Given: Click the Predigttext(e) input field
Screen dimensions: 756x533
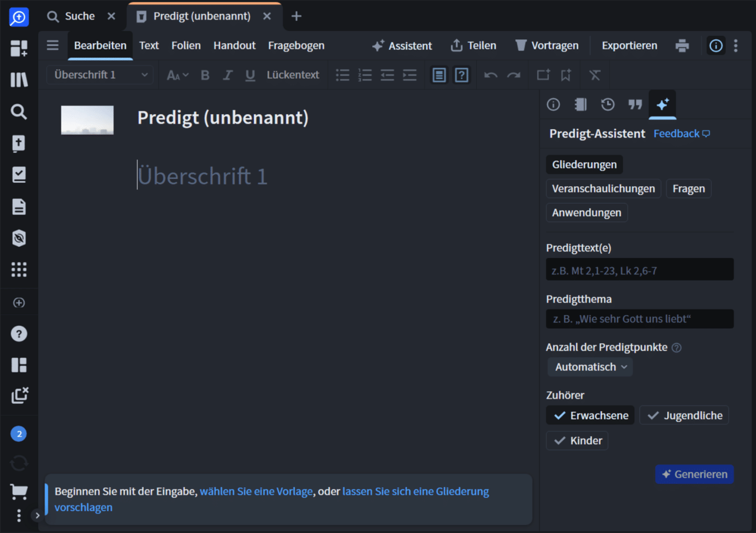Looking at the screenshot, I should click(x=639, y=269).
